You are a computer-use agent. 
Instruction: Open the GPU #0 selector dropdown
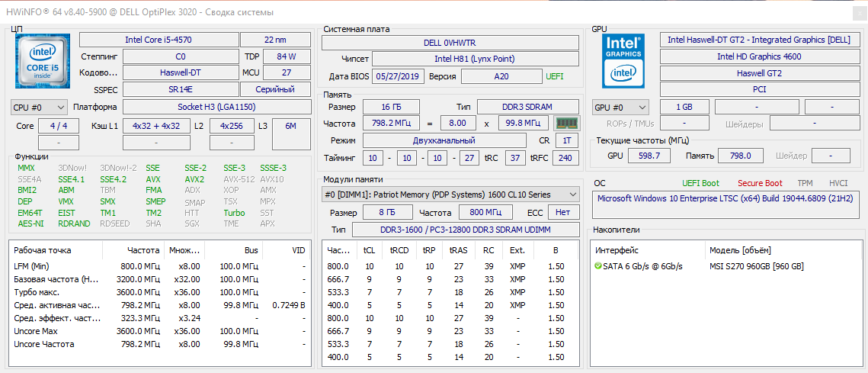(x=620, y=108)
